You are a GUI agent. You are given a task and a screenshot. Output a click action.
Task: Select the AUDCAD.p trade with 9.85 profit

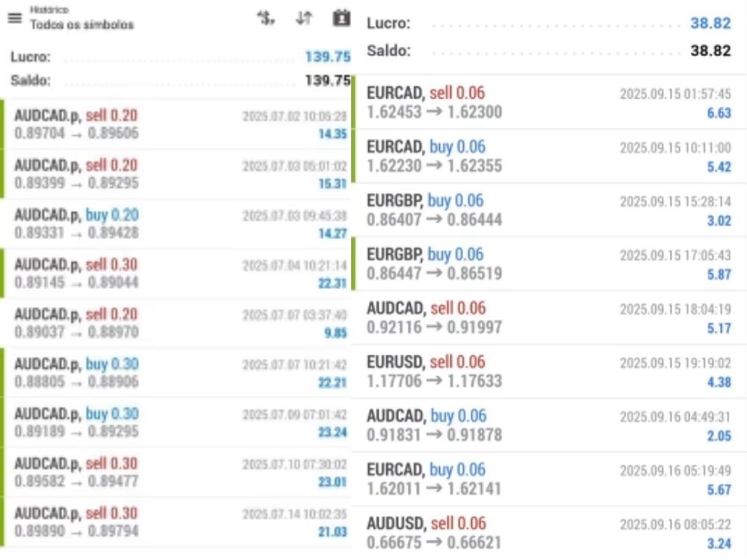179,323
